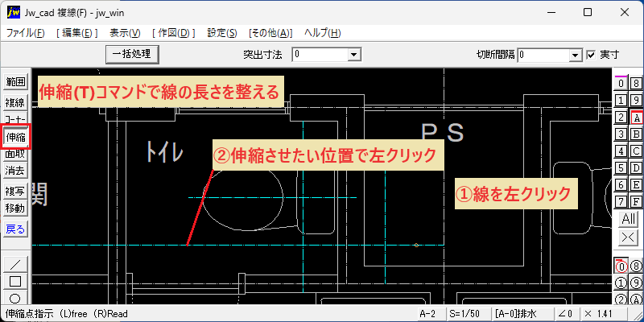The height and width of the screenshot is (322, 644).
Task: Toggle circled layer 0 button
Action: pos(621,266)
